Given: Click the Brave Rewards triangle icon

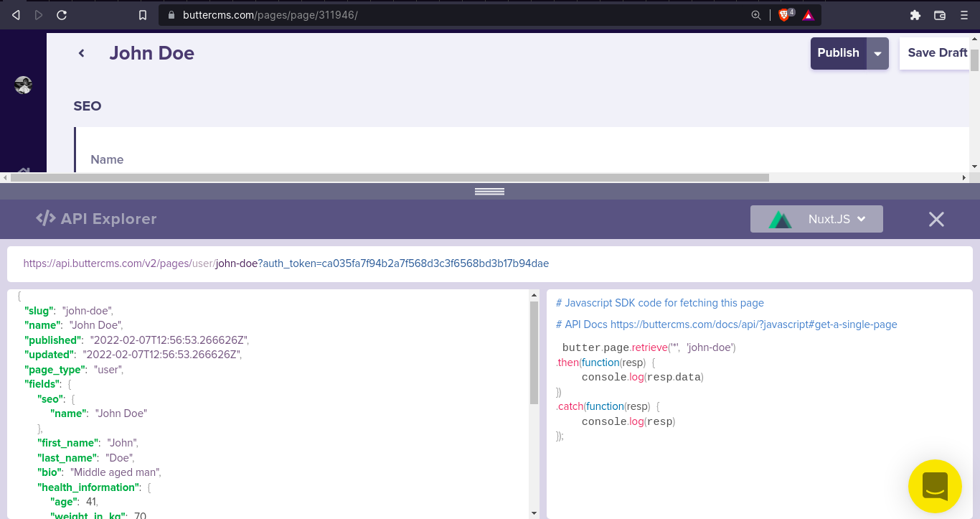Looking at the screenshot, I should click(809, 15).
